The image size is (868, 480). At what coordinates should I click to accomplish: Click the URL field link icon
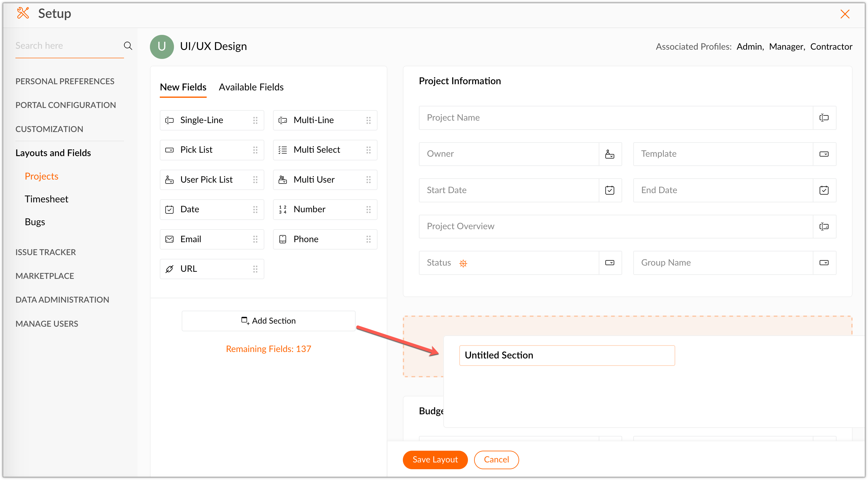[169, 269]
